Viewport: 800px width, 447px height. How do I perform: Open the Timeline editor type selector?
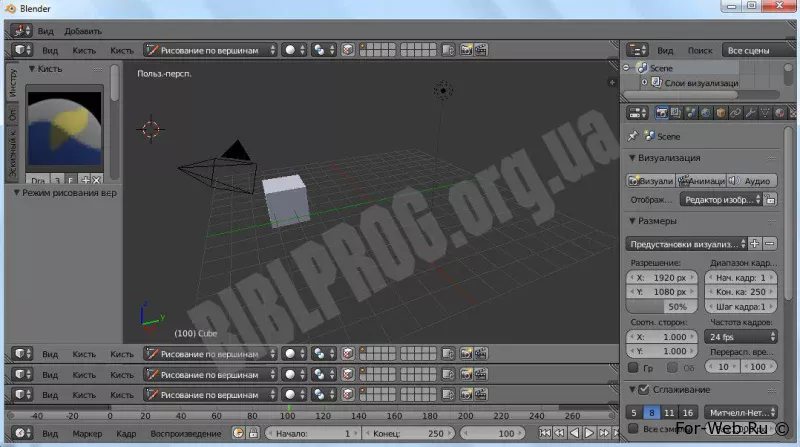[x=21, y=433]
